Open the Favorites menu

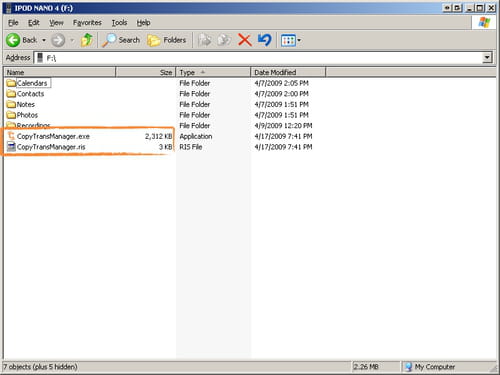pos(87,23)
